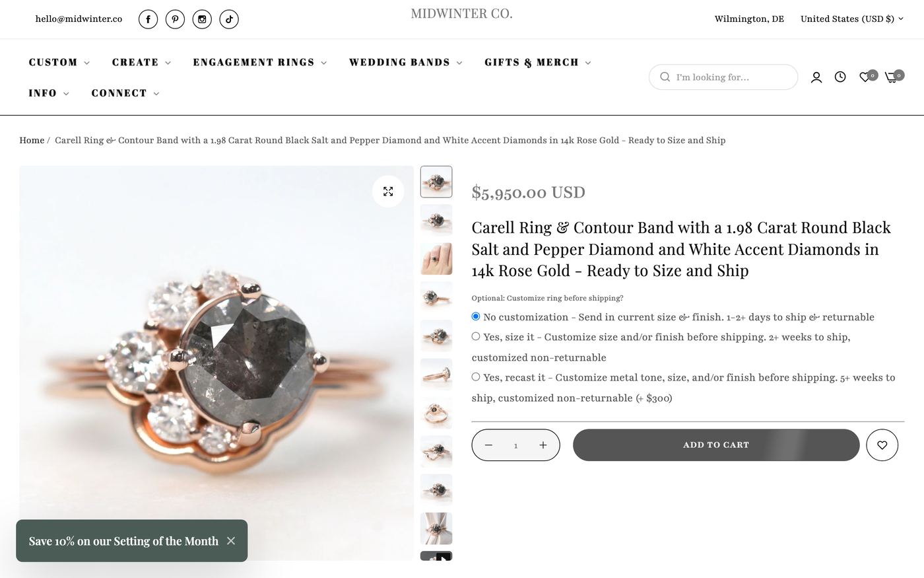Open the Gifts & Merch menu
924x578 pixels.
[537, 62]
